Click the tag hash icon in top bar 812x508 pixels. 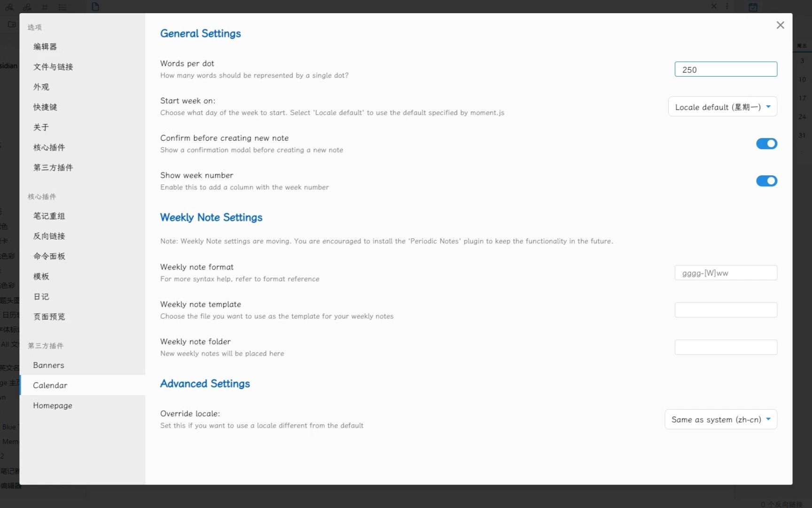point(45,7)
